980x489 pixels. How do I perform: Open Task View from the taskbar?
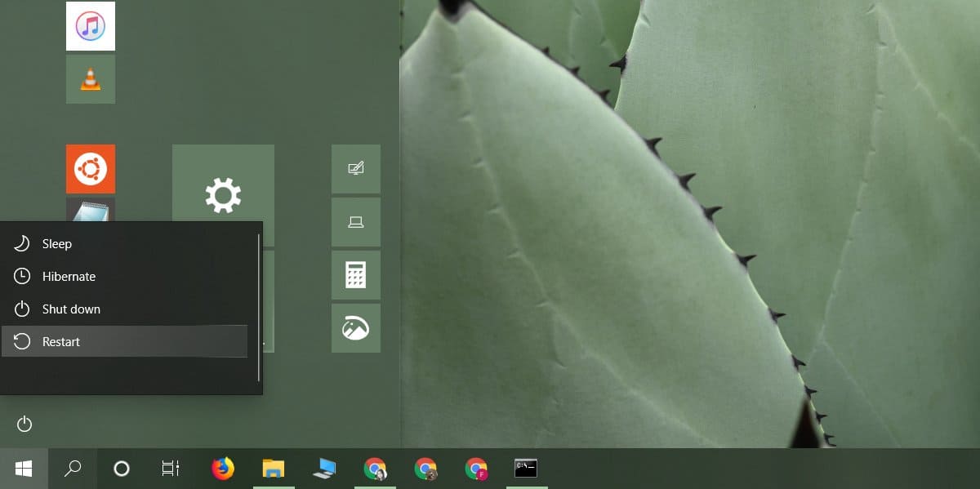(x=169, y=469)
